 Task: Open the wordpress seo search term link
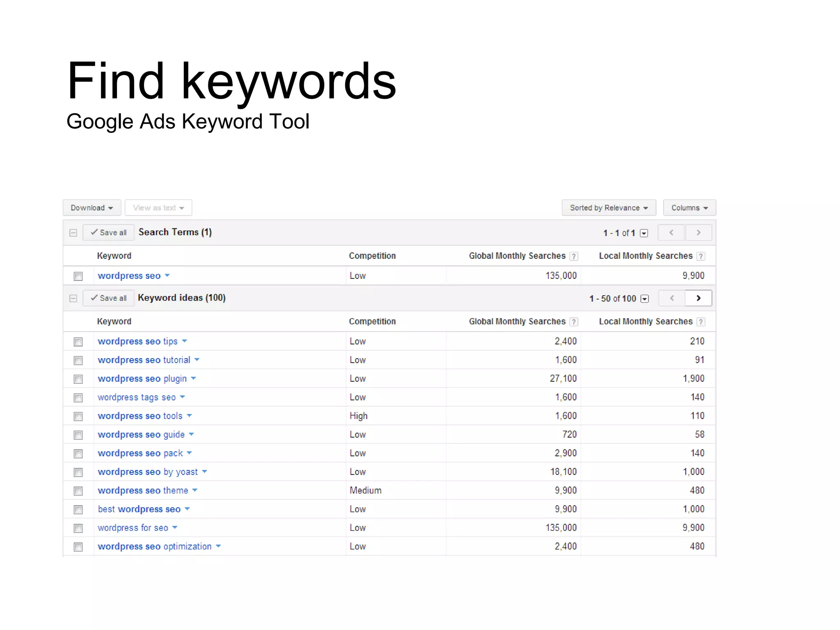click(x=129, y=276)
